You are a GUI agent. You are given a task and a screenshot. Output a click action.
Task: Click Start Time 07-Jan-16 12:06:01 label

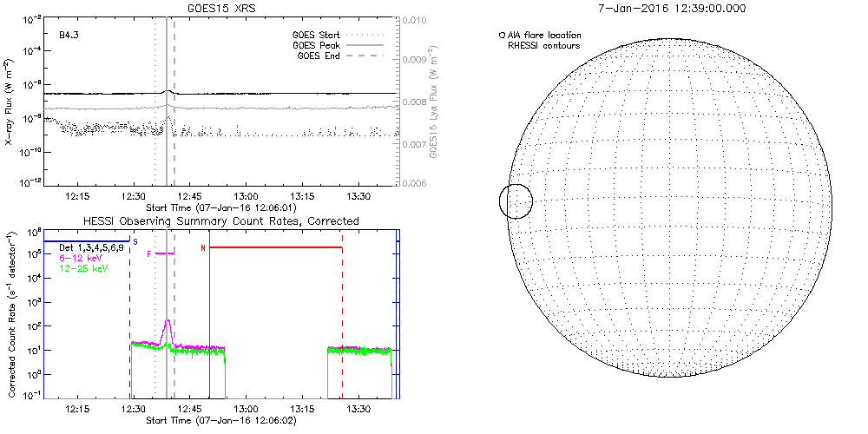[x=220, y=207]
